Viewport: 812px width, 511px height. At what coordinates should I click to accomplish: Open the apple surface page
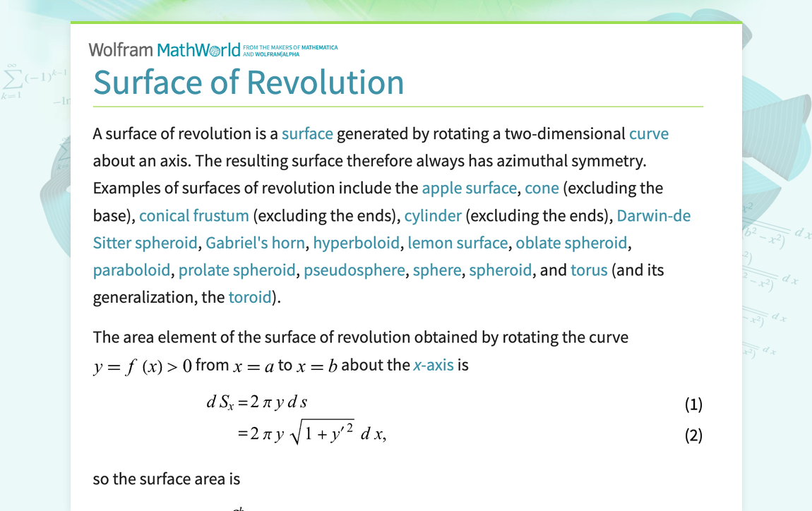click(469, 188)
